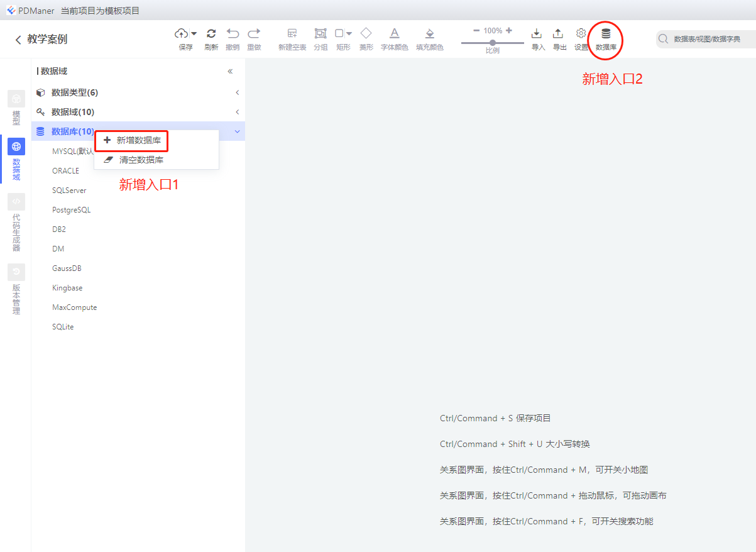Screen dimensions: 756x552
Task: Click the zoom out minus button
Action: 476,30
